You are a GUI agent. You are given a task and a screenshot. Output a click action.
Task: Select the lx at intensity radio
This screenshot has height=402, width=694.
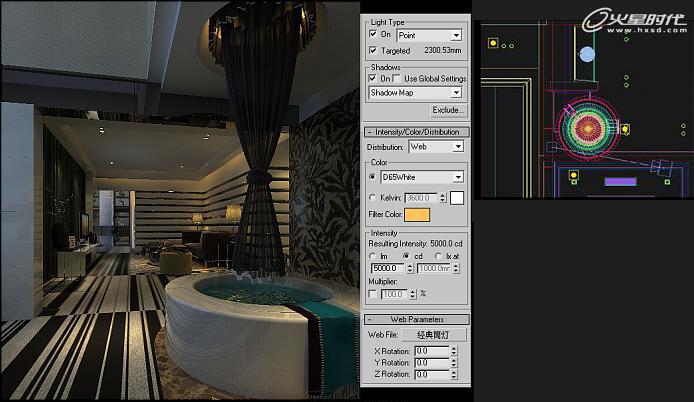coord(438,256)
